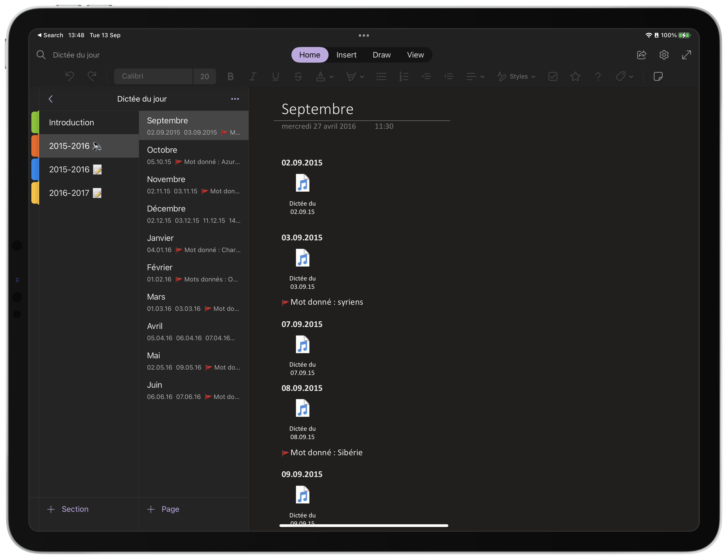
Task: Open the font size box 20
Action: coord(205,76)
